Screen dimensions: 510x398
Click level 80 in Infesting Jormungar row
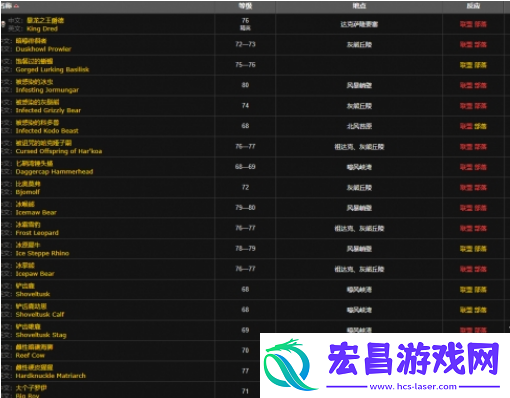click(245, 85)
